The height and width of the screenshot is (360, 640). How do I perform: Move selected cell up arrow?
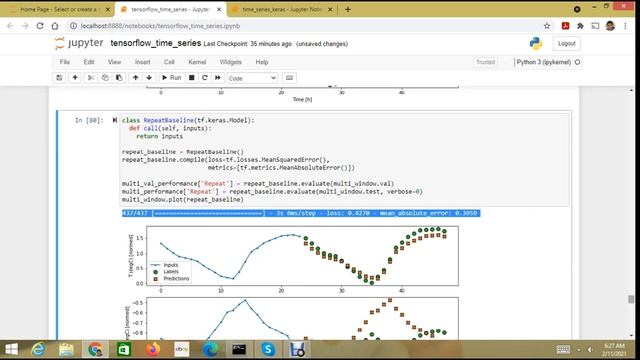pos(136,78)
